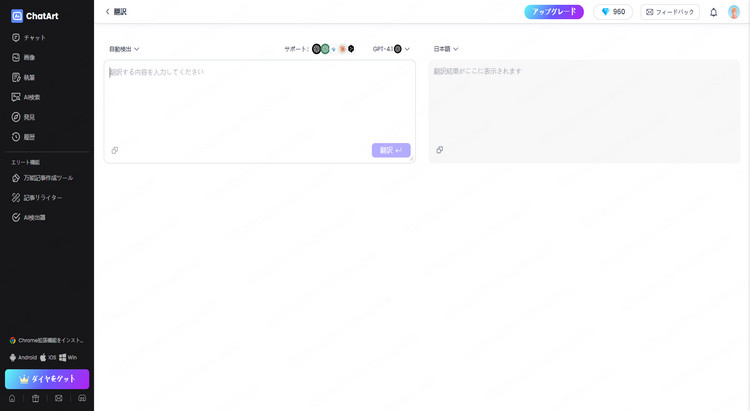Image resolution: width=750 pixels, height=411 pixels.
Task: Open 万能記事作成ツール
Action: [42, 178]
